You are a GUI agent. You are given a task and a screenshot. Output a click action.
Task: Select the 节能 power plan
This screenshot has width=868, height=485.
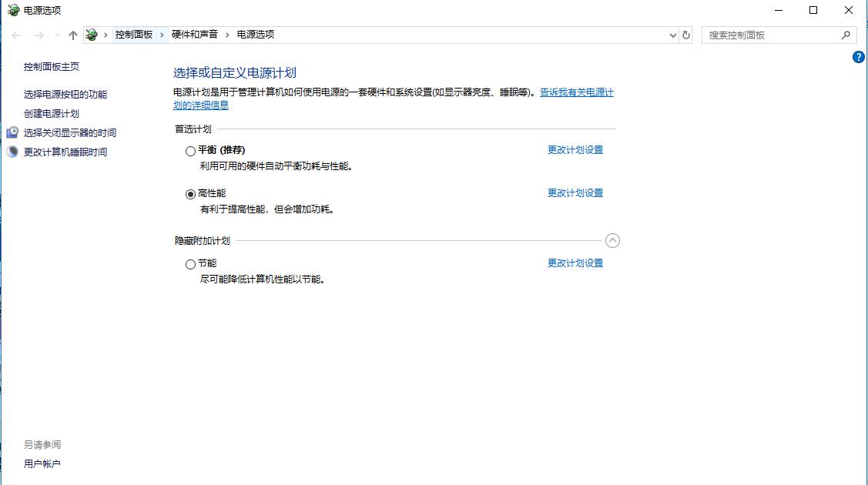click(x=189, y=264)
